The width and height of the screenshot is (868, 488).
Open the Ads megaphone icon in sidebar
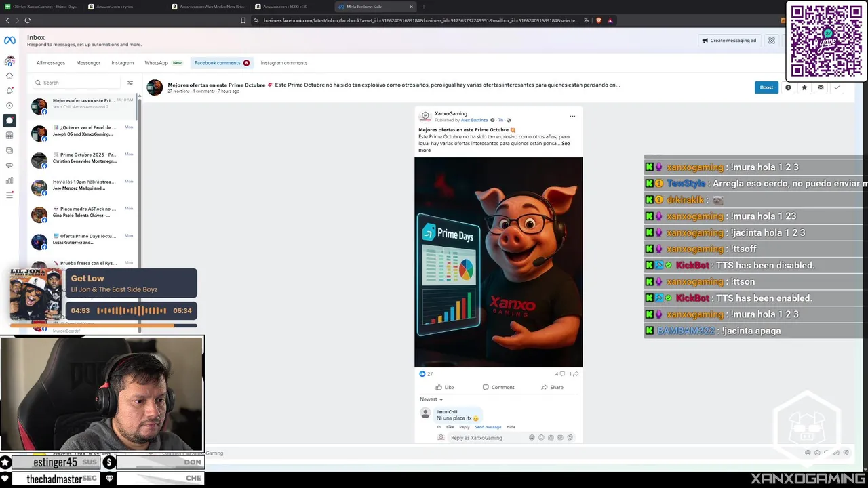coord(9,165)
